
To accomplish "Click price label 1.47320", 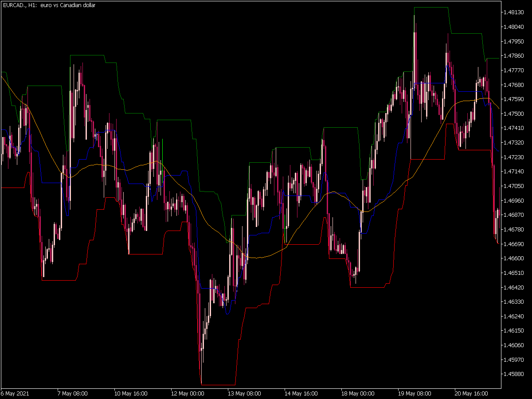I will click(515, 143).
